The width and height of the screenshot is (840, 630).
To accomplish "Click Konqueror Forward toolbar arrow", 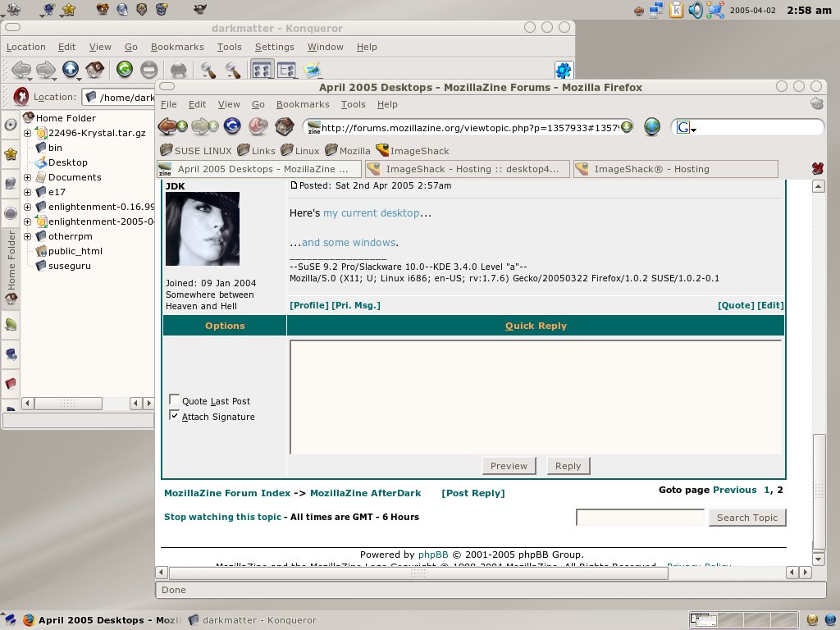I will tap(46, 70).
